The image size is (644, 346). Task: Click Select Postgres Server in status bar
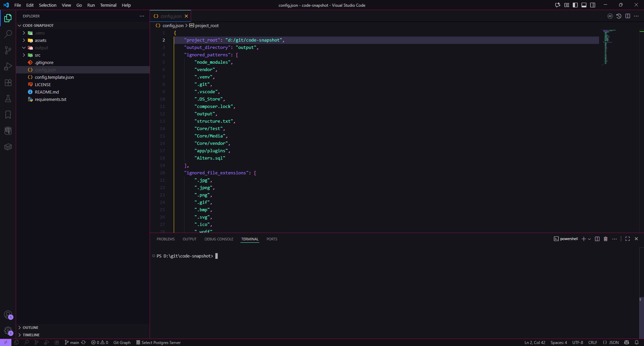tap(158, 342)
